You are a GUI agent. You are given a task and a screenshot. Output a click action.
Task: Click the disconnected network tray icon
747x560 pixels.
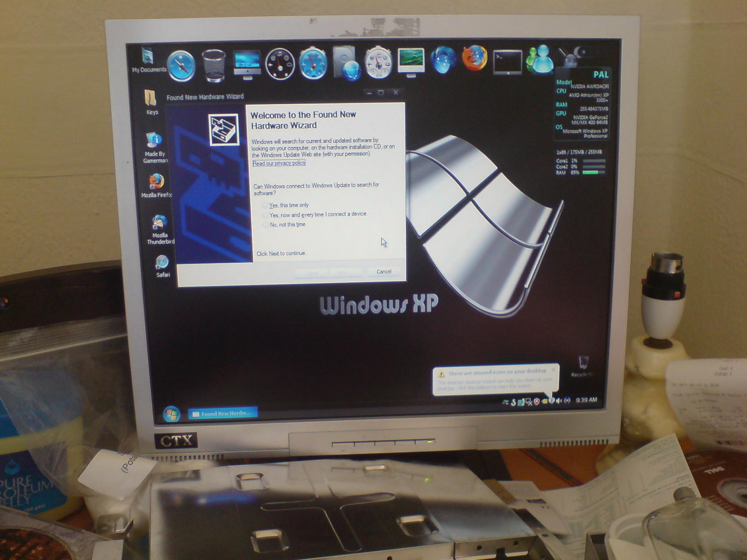point(529,402)
